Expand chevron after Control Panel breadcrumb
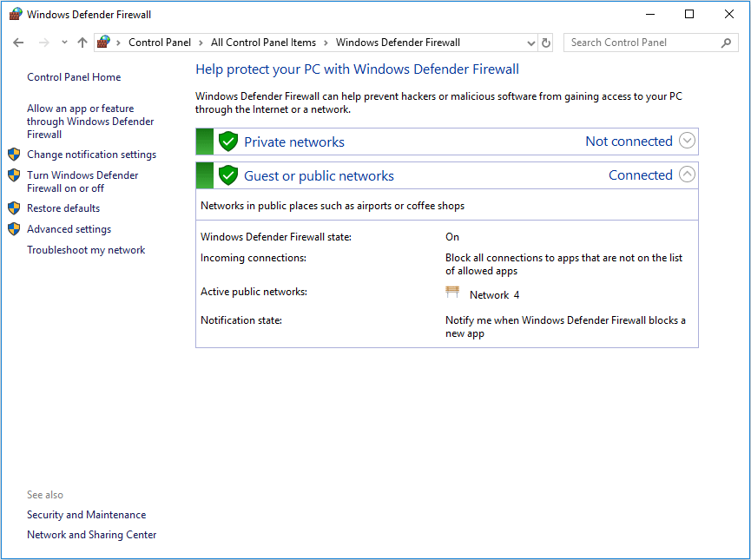This screenshot has height=560, width=751. click(201, 43)
